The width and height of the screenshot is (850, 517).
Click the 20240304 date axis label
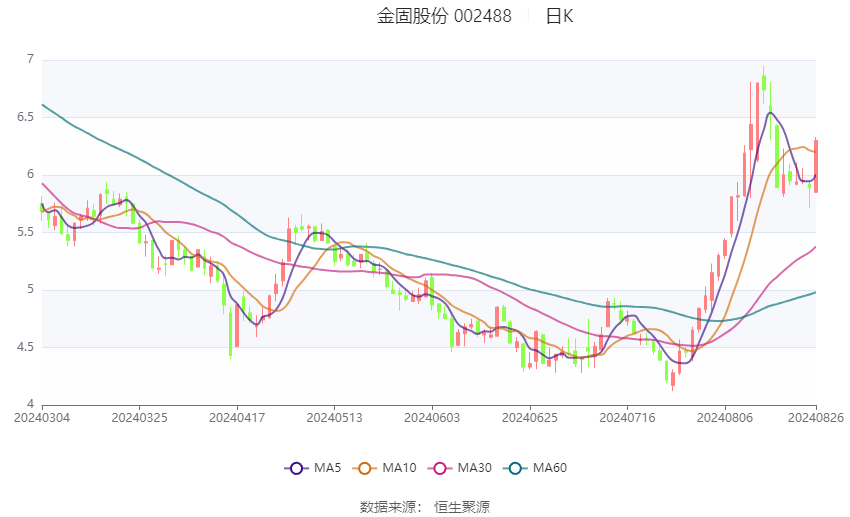click(42, 418)
